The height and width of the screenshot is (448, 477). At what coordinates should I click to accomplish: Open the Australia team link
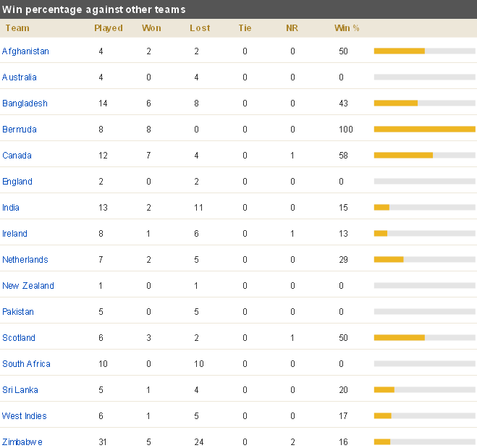point(20,77)
